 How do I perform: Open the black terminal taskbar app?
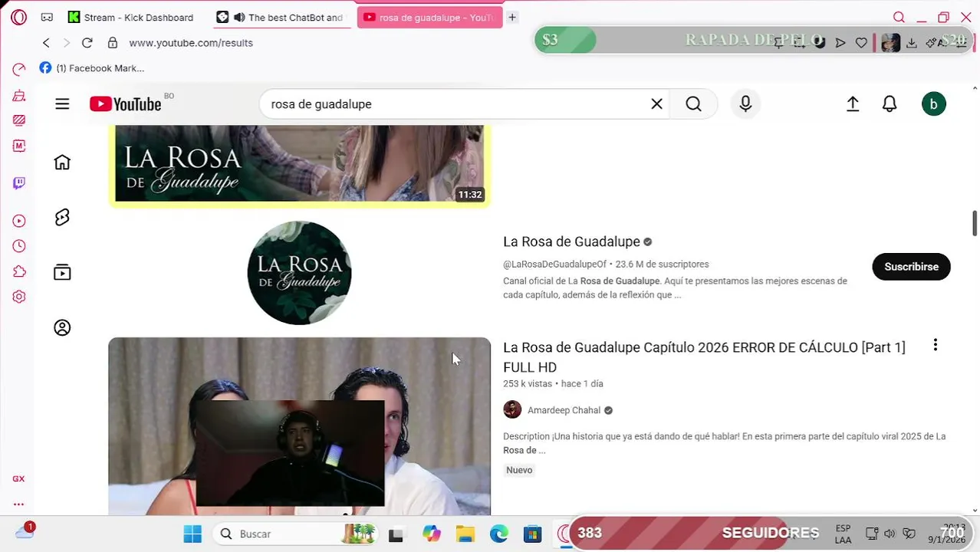[x=396, y=534]
